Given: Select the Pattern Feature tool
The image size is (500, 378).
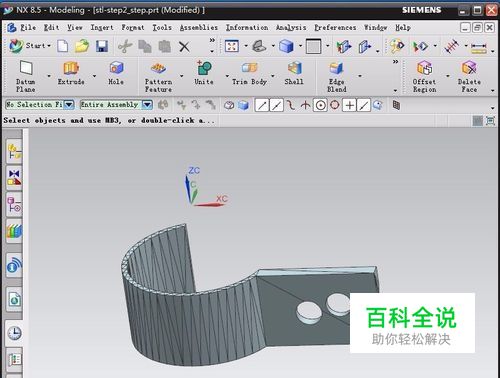Looking at the screenshot, I should [158, 76].
